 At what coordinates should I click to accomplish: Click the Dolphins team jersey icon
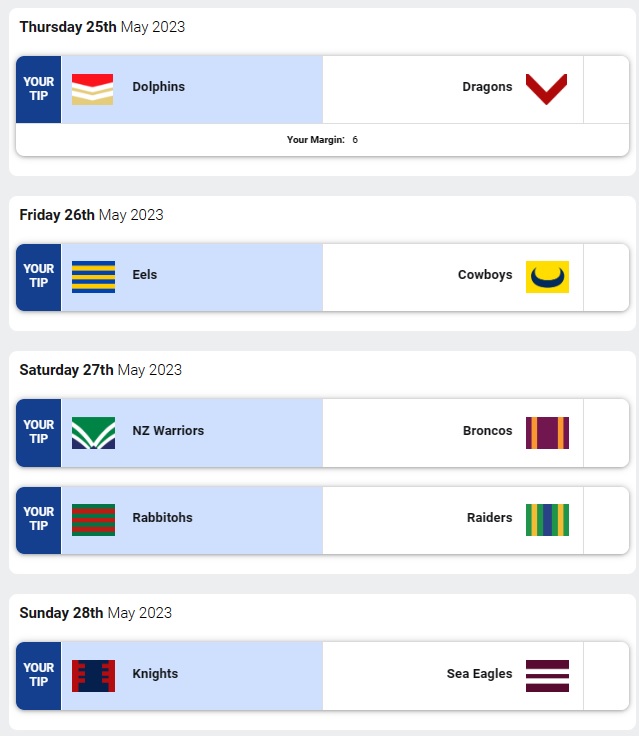point(93,89)
